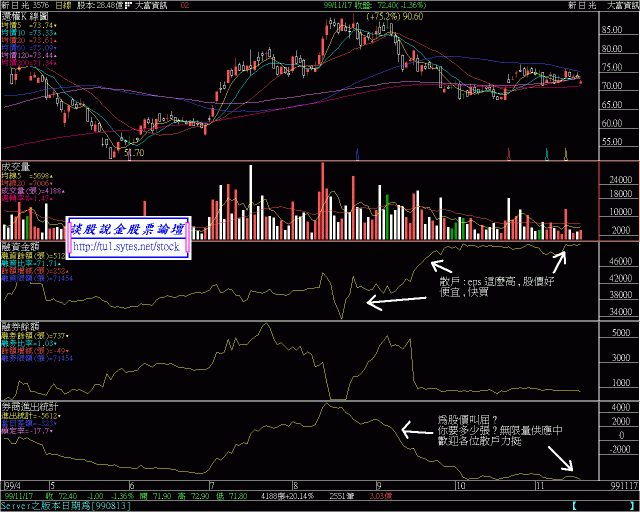The width and height of the screenshot is (640, 512).
Task: Click the 融券餘額(張)=737 legend entry
Action: (x=35, y=336)
